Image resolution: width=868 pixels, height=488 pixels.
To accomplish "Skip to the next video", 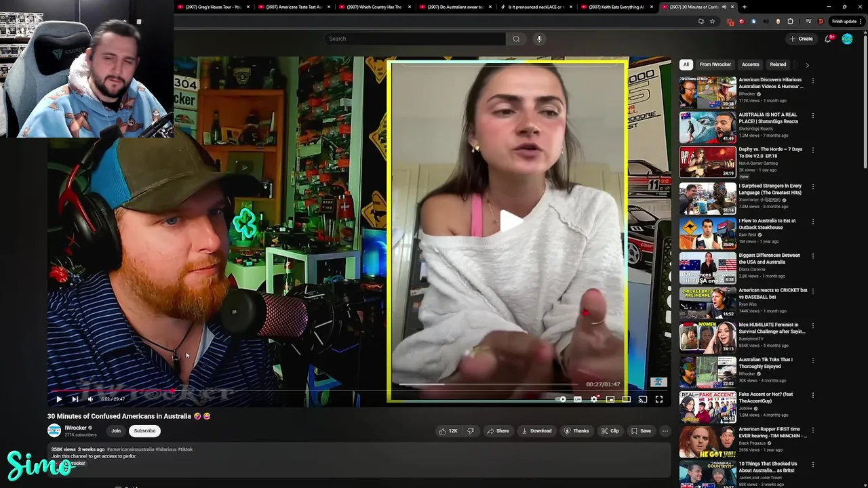I will pyautogui.click(x=75, y=399).
